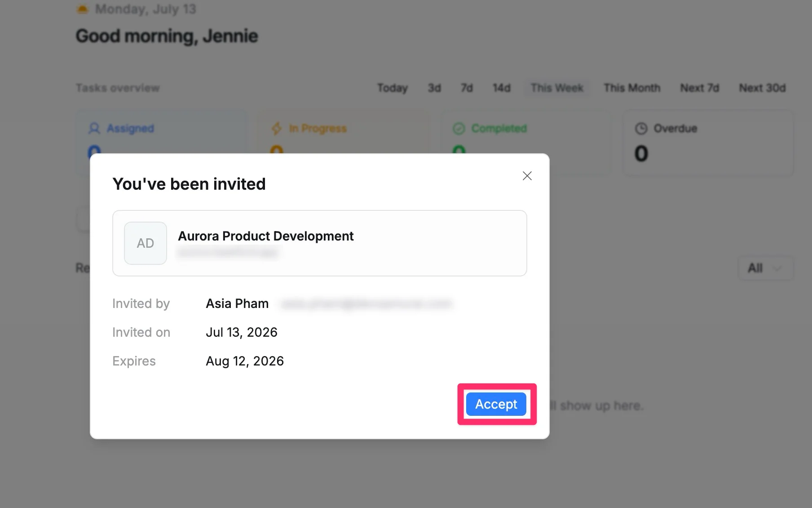Click the invited date Jul 13, 2026

[x=242, y=332]
